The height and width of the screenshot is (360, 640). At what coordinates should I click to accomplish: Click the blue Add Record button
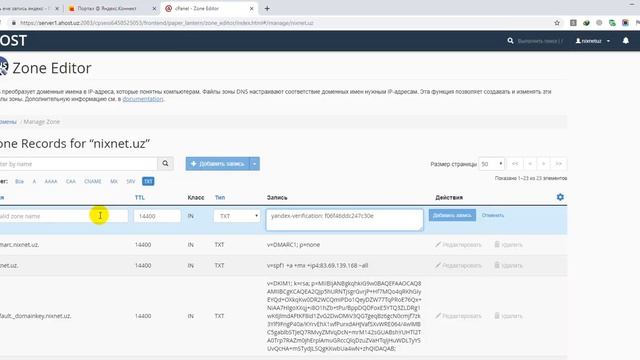[x=218, y=164]
